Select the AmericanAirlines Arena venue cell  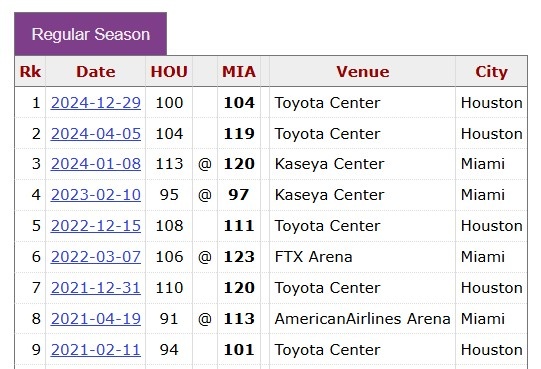362,319
